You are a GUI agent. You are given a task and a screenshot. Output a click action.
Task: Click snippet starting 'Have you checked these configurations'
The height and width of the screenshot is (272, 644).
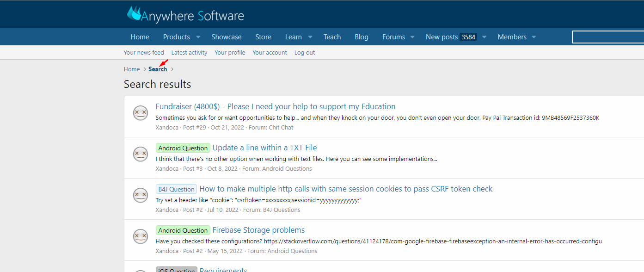click(x=379, y=241)
